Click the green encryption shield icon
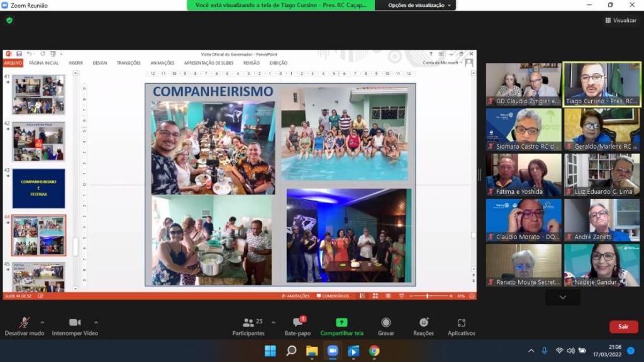This screenshot has width=644, height=362. (9, 20)
